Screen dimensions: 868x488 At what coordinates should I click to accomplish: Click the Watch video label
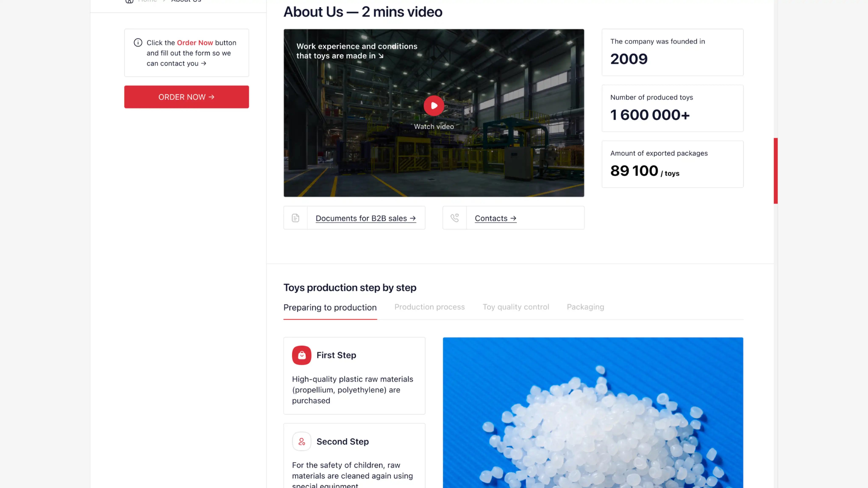click(434, 127)
